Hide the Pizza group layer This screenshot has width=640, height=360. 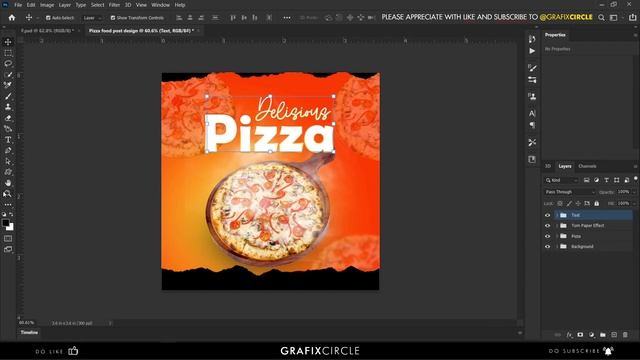[x=547, y=236]
